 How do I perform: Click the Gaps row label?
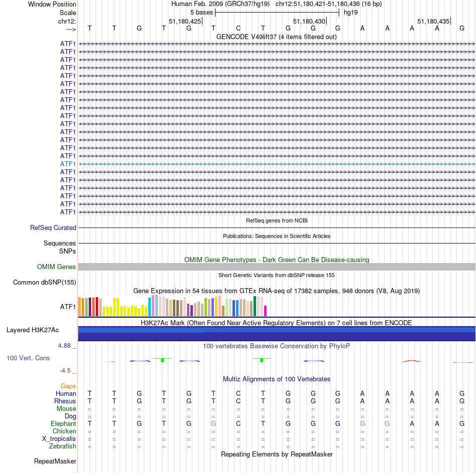[68, 386]
